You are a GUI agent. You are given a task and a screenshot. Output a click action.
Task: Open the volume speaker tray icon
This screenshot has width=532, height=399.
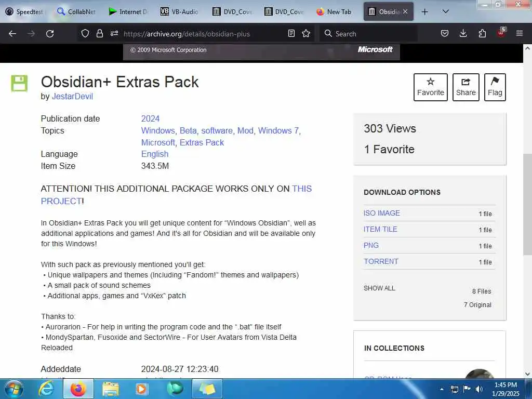point(480,389)
